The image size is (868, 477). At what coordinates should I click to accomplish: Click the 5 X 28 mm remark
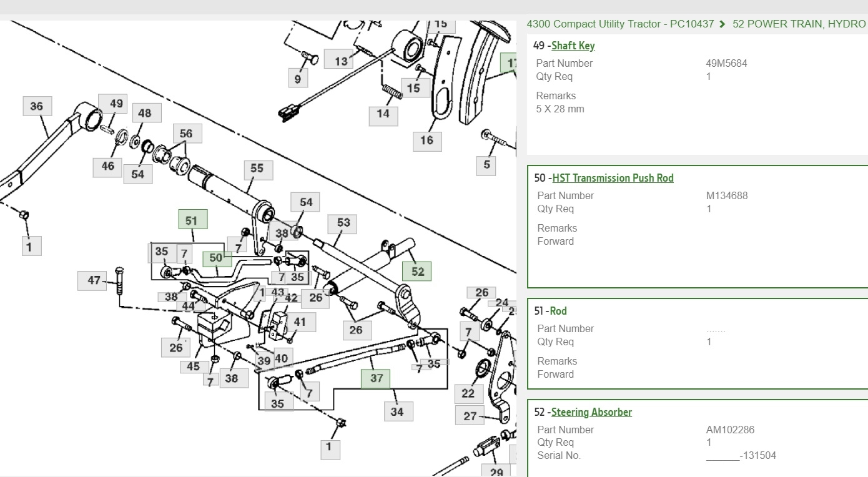(560, 109)
